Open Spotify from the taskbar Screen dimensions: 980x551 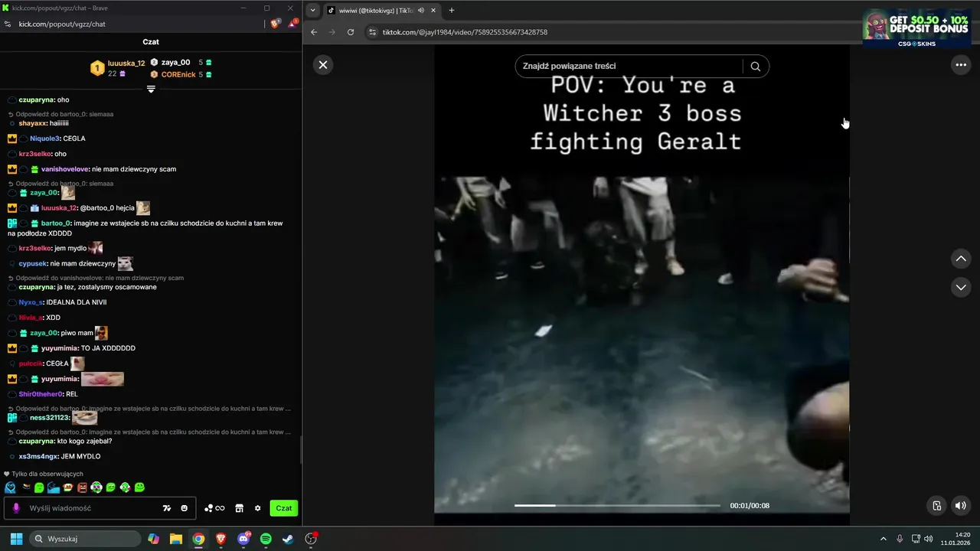tap(266, 539)
